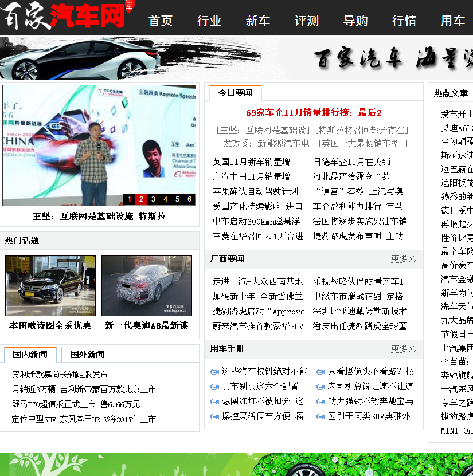
Task: Open 宾利新款慕尚长轴距版发布 news link
Action: (x=60, y=374)
